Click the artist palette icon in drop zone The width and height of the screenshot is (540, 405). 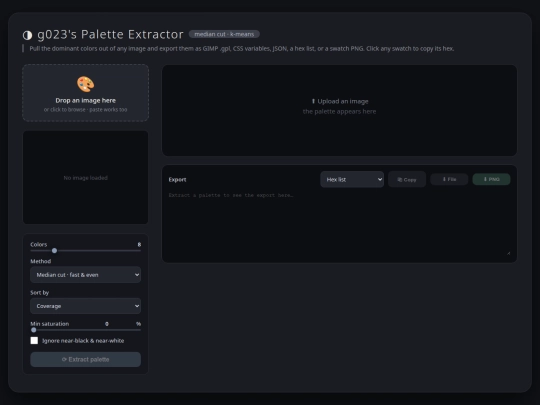(85, 84)
